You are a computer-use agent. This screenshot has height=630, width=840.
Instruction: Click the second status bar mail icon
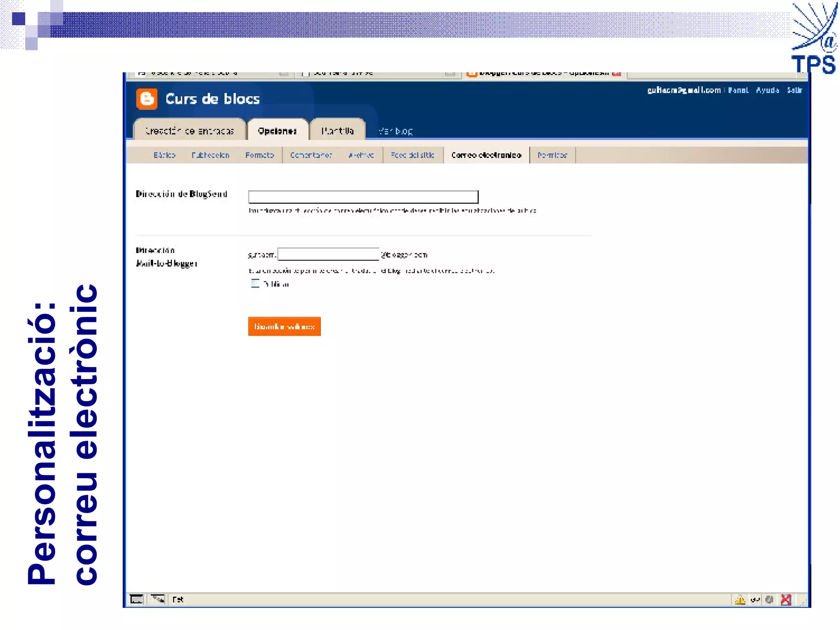point(157,599)
